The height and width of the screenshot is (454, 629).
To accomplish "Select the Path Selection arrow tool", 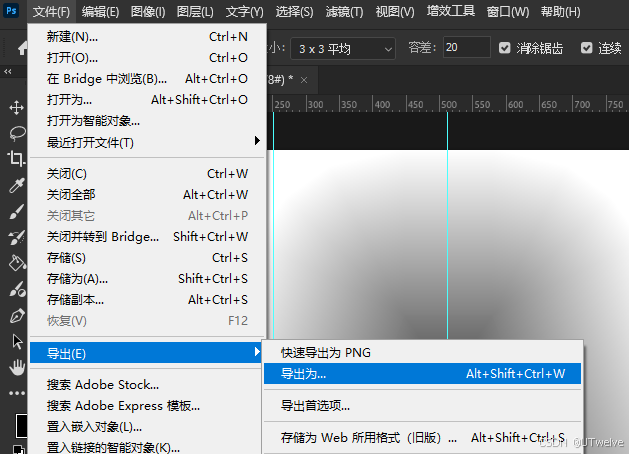I will tap(17, 341).
